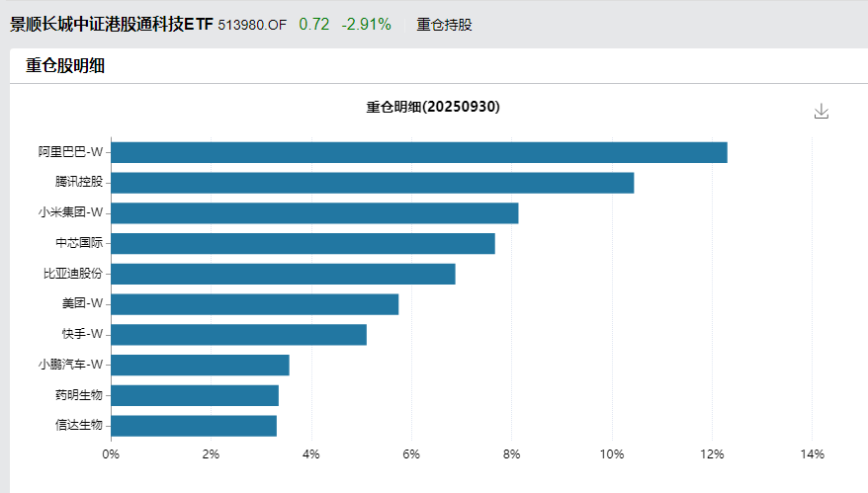Click the 景顺长城中证港股通科技ETF fund title
The width and height of the screenshot is (868, 493).
click(112, 25)
